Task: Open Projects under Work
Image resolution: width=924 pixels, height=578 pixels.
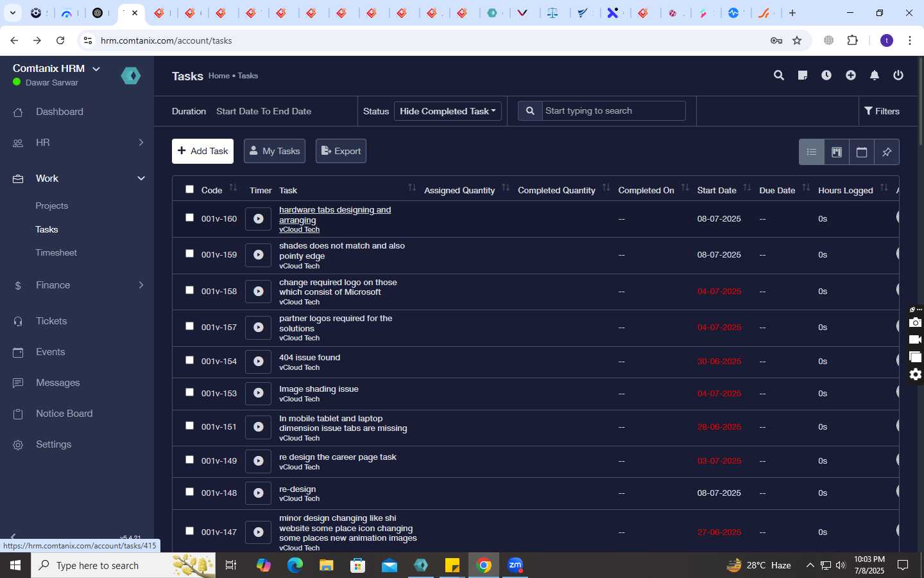Action: coord(52,206)
